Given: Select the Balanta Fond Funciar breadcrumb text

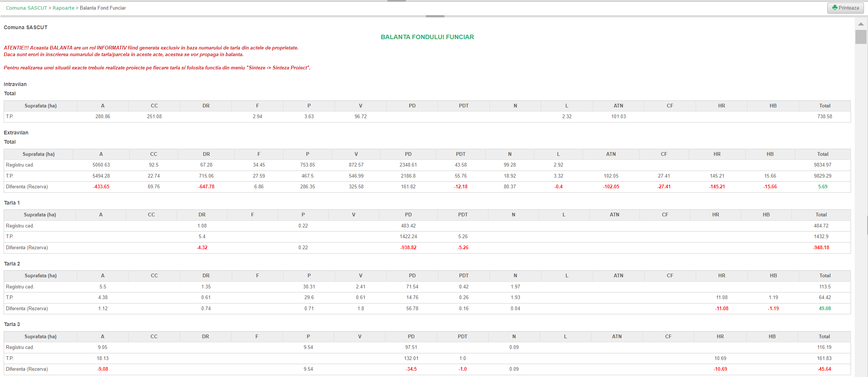Looking at the screenshot, I should click(x=103, y=8).
